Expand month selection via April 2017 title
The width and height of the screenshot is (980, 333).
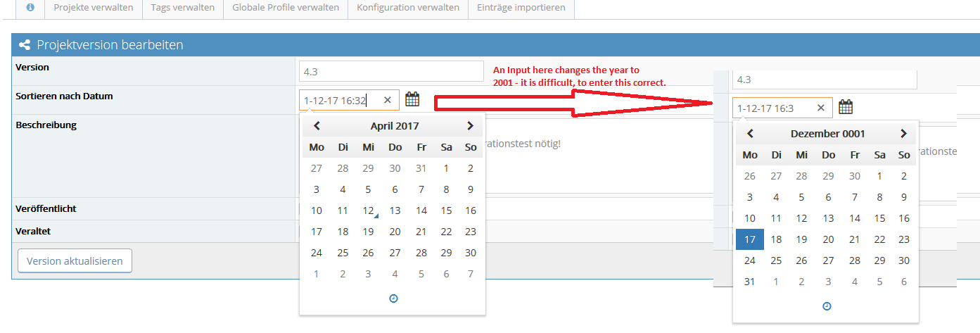pyautogui.click(x=394, y=126)
